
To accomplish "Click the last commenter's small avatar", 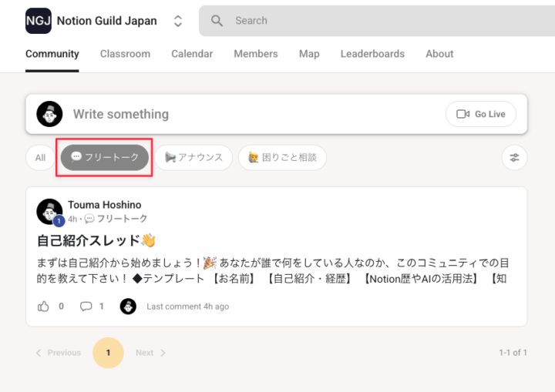I will (128, 307).
